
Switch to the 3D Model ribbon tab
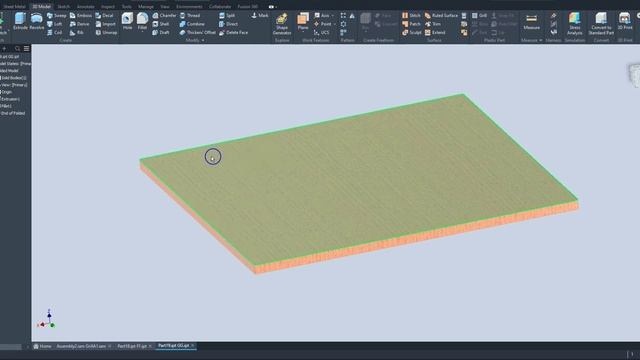[x=41, y=7]
